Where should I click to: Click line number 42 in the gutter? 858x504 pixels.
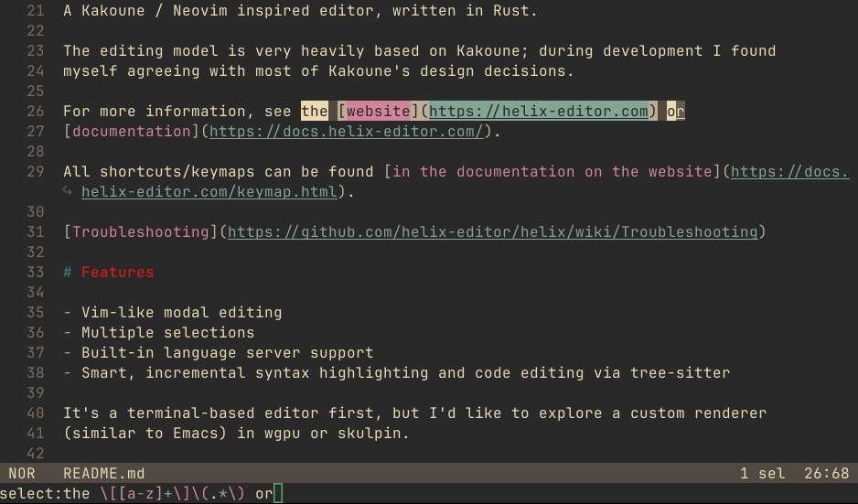point(36,454)
